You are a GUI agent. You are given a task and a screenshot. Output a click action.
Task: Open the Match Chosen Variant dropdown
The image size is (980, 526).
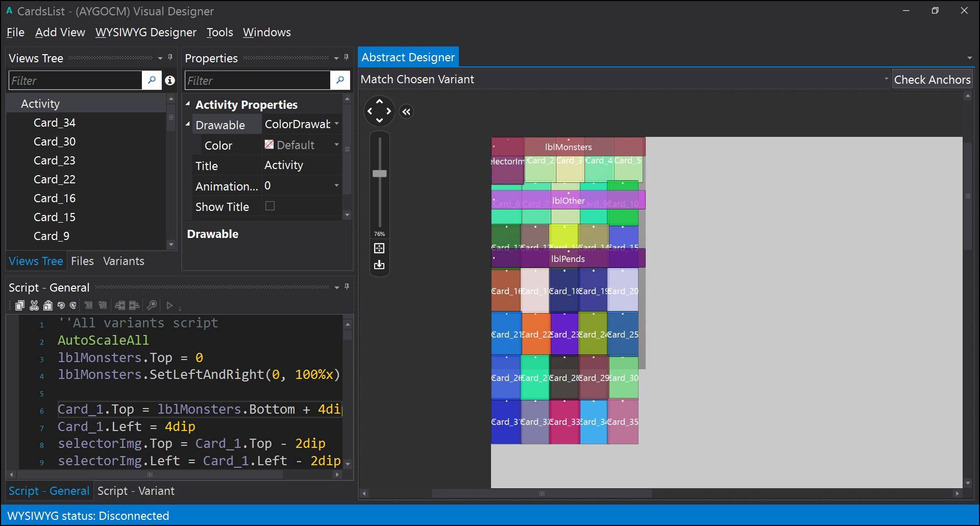pyautogui.click(x=886, y=79)
